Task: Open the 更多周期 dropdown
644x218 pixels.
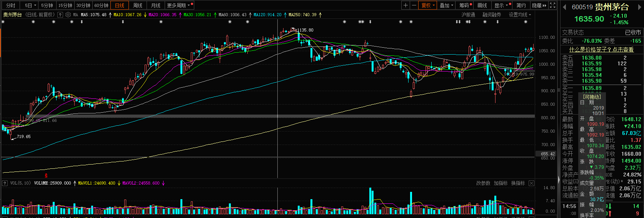Action: [x=179, y=5]
